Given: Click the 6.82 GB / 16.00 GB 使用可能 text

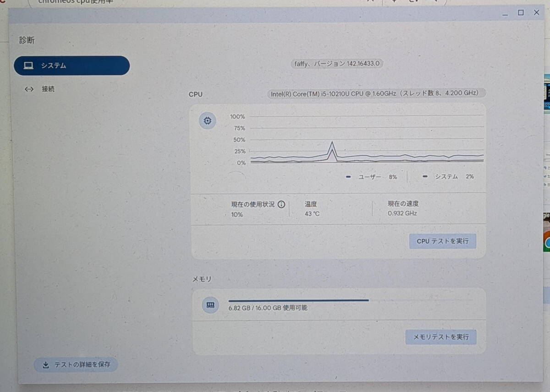Looking at the screenshot, I should 268,308.
